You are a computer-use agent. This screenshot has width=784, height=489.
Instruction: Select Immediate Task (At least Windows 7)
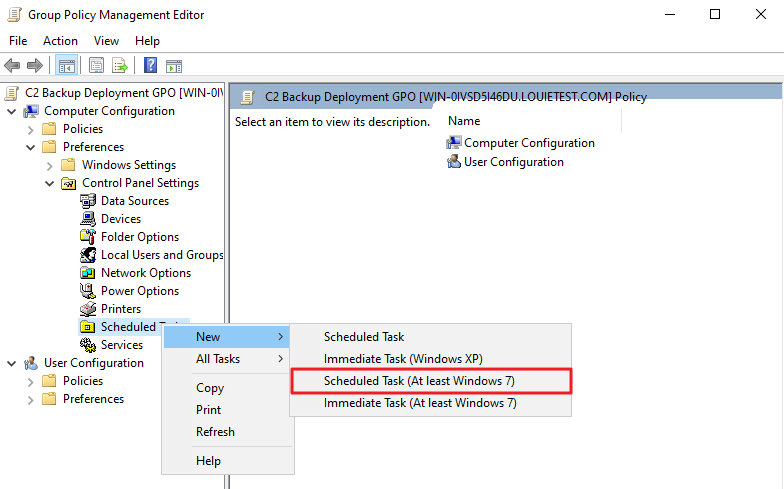pos(431,403)
